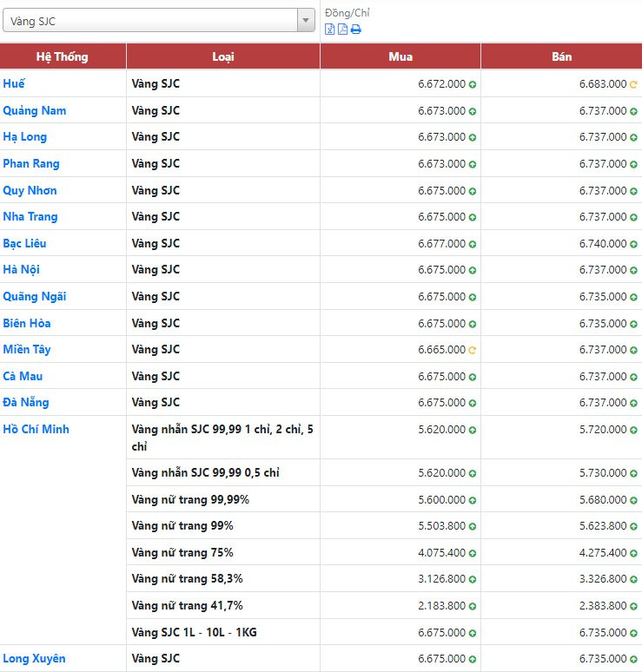Click the Bán column header

pyautogui.click(x=561, y=56)
